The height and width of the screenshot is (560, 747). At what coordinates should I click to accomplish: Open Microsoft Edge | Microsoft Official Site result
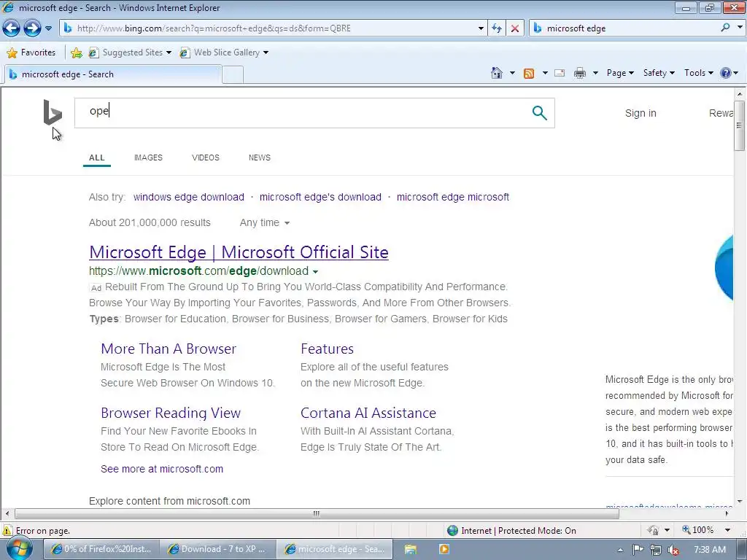[x=239, y=252]
